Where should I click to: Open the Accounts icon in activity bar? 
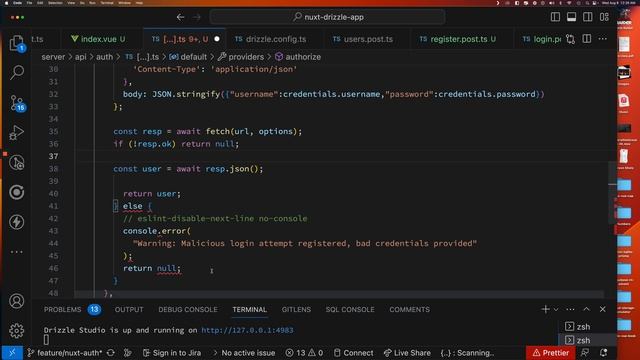pyautogui.click(x=17, y=301)
